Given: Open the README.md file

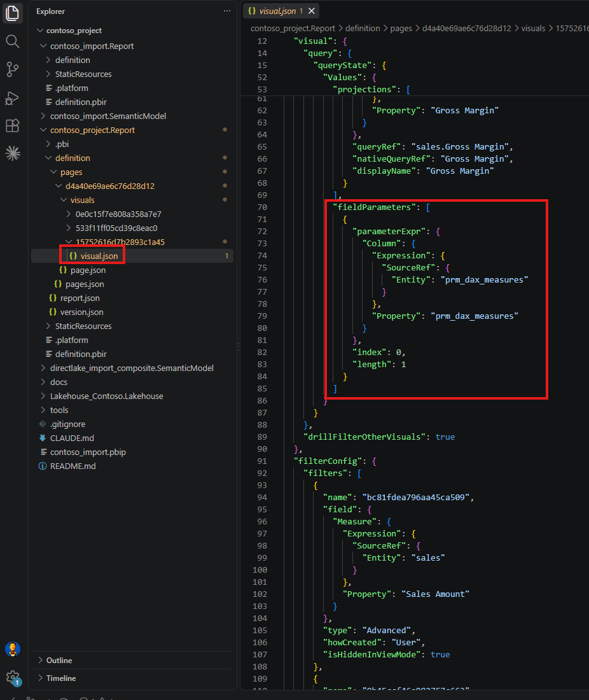Looking at the screenshot, I should [x=73, y=466].
